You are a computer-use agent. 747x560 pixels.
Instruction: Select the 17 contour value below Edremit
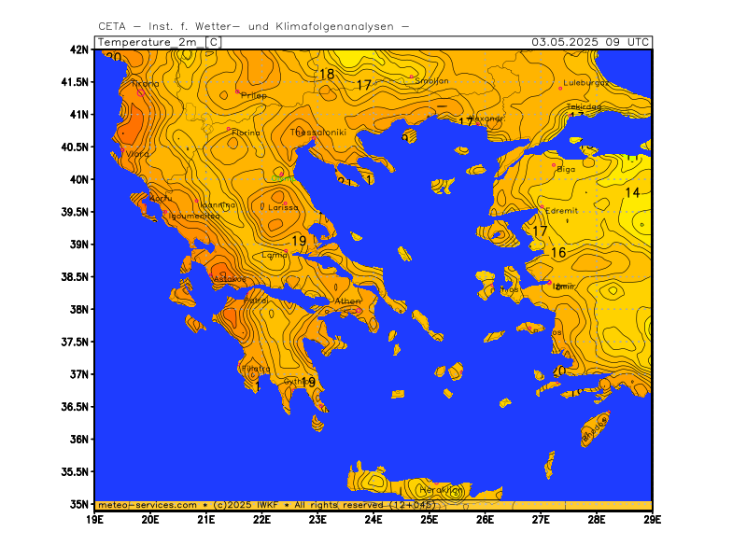(x=540, y=231)
